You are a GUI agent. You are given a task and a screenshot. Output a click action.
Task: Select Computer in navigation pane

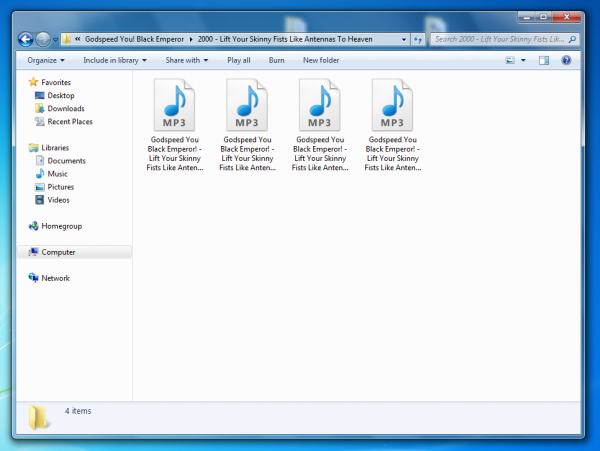point(58,252)
